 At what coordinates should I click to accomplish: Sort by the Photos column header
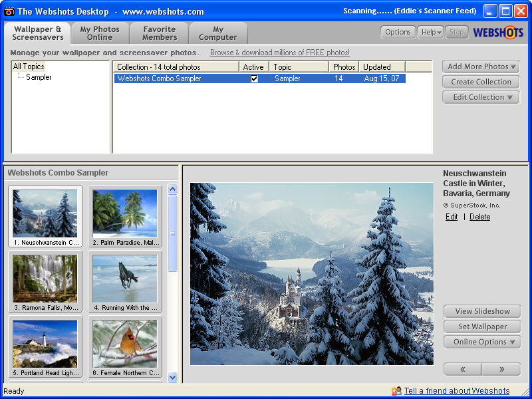(x=344, y=67)
